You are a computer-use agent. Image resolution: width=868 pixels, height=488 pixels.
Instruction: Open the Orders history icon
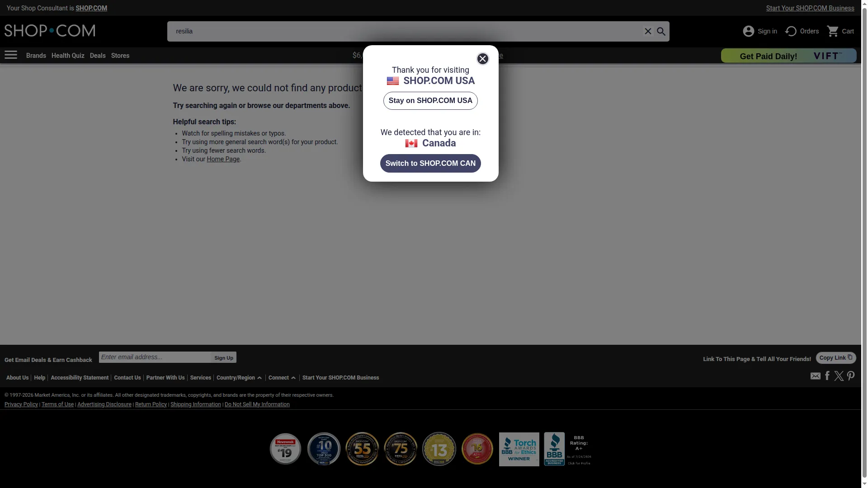click(x=791, y=31)
